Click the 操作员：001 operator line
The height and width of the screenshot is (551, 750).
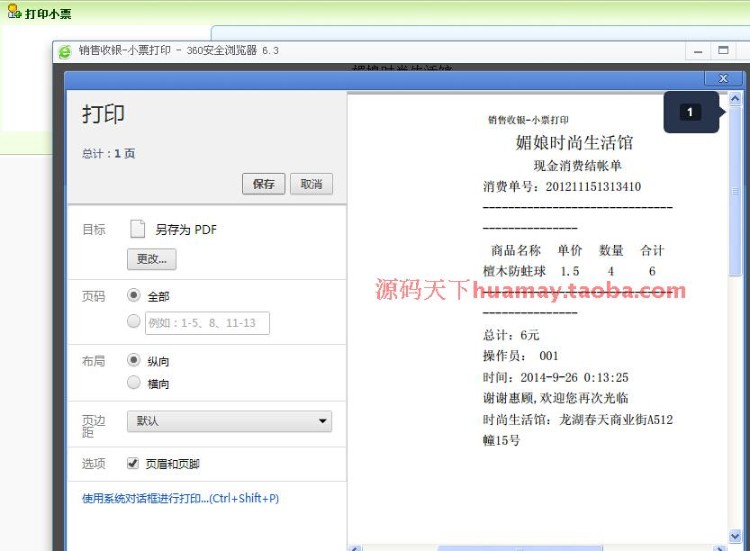[520, 356]
